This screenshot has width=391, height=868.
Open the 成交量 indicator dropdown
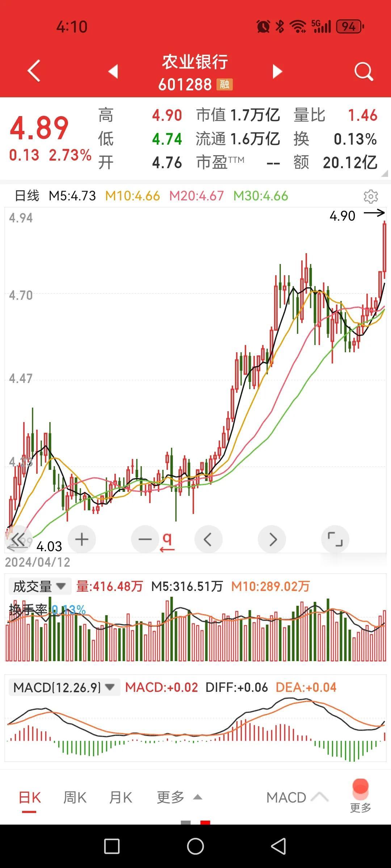tap(40, 586)
